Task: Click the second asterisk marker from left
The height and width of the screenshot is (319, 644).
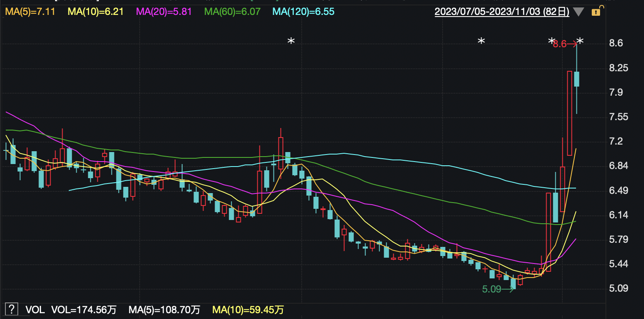Action: tap(481, 41)
